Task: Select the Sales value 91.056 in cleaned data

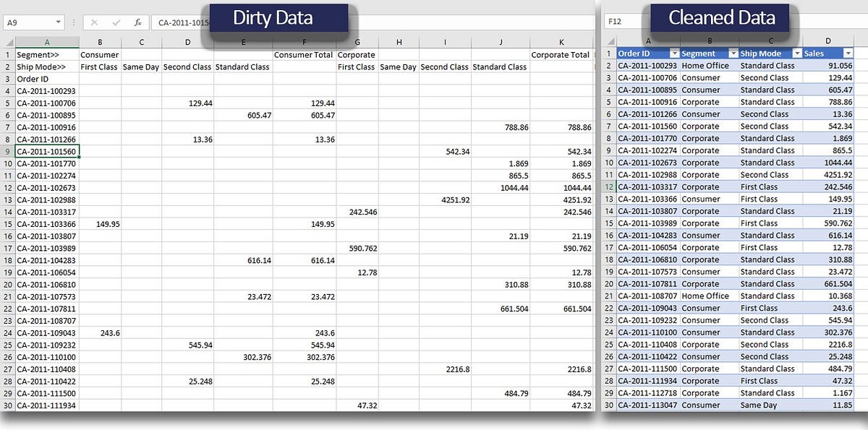Action: [837, 65]
